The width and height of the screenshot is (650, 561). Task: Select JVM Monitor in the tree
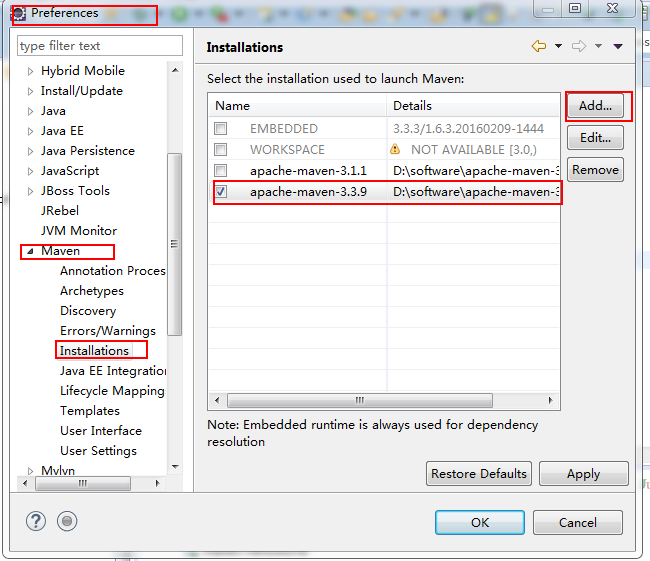tap(79, 231)
